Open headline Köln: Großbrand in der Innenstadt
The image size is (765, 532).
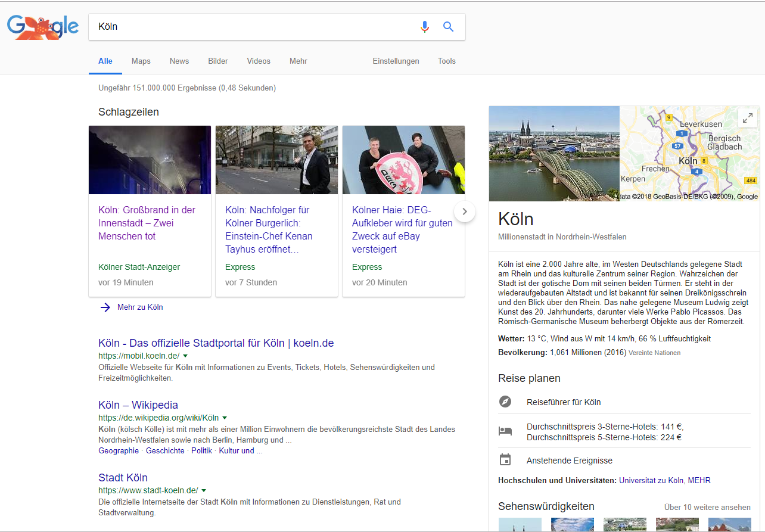coord(147,223)
